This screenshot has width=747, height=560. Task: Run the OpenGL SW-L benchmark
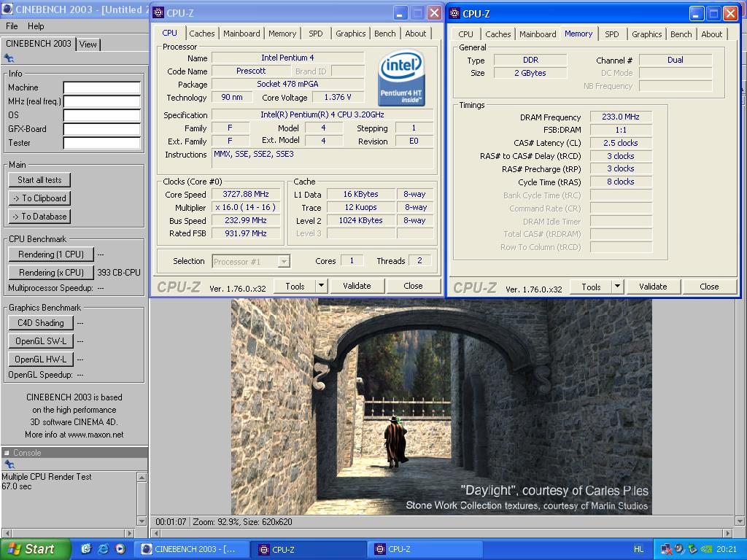coord(41,341)
